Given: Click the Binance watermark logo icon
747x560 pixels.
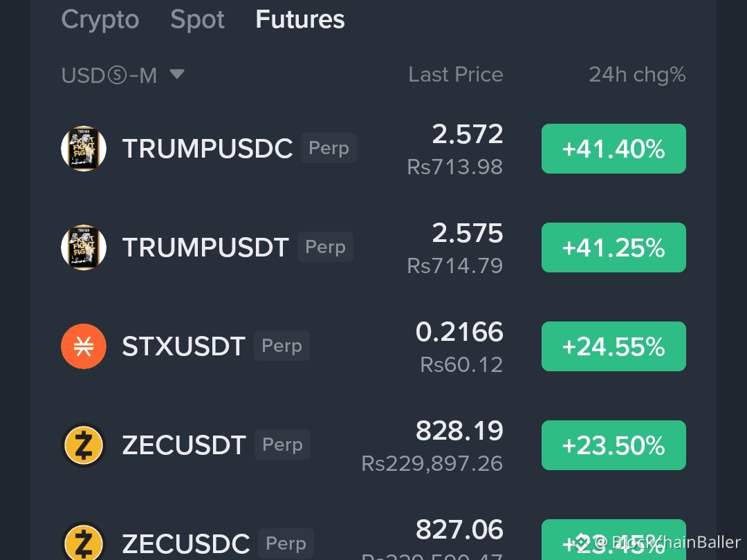Looking at the screenshot, I should click(581, 542).
